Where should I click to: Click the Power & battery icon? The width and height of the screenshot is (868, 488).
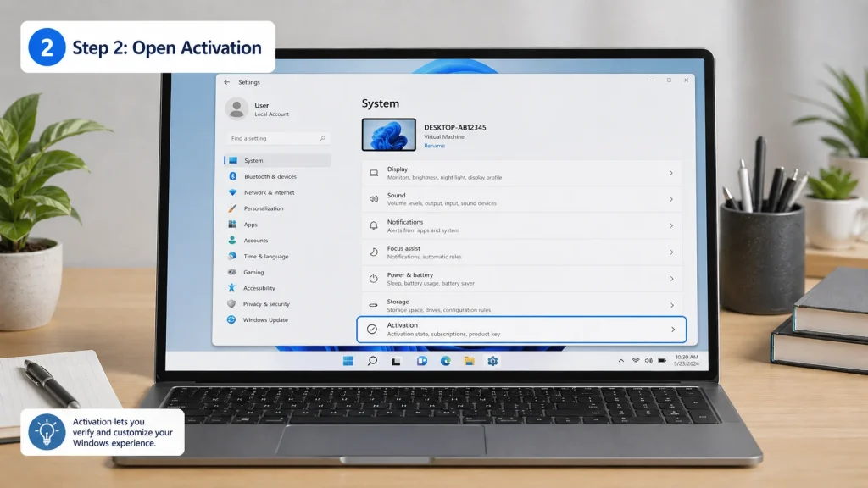373,279
